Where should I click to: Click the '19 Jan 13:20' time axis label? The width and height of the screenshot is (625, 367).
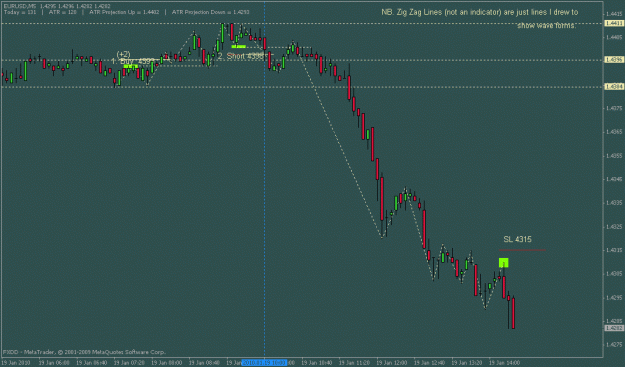[x=467, y=363]
